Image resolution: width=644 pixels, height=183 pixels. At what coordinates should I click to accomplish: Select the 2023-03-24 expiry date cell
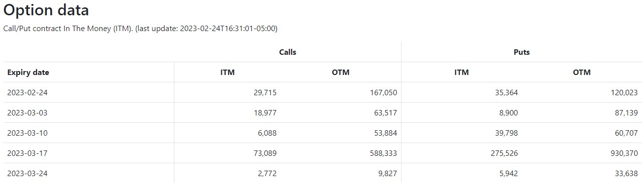click(x=27, y=174)
